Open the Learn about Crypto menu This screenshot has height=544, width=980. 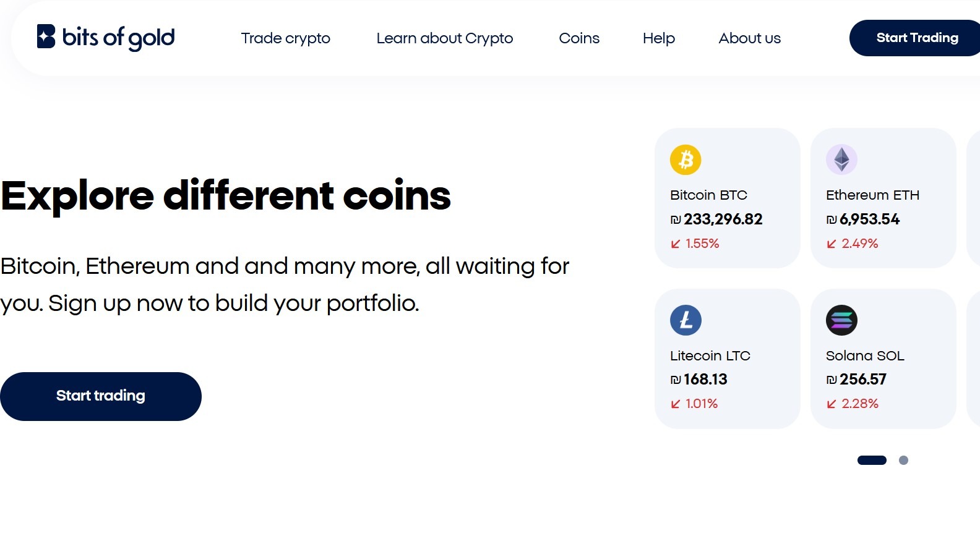[x=444, y=38]
